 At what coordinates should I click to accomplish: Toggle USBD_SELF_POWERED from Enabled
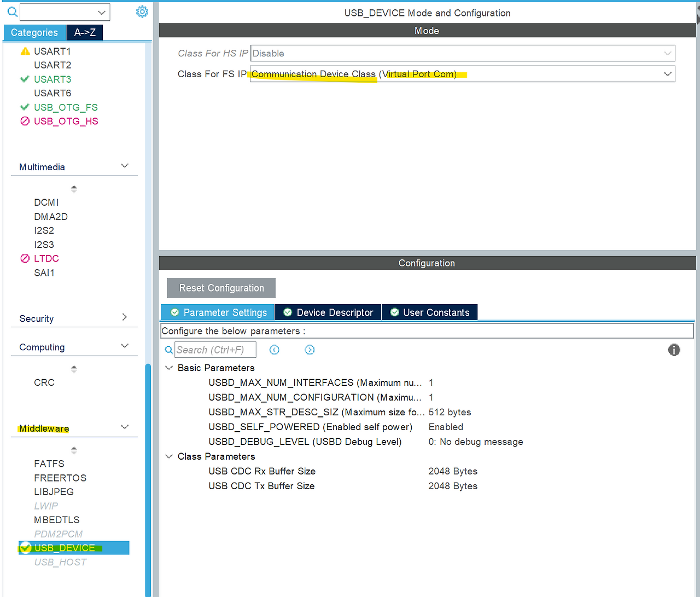pos(446,427)
